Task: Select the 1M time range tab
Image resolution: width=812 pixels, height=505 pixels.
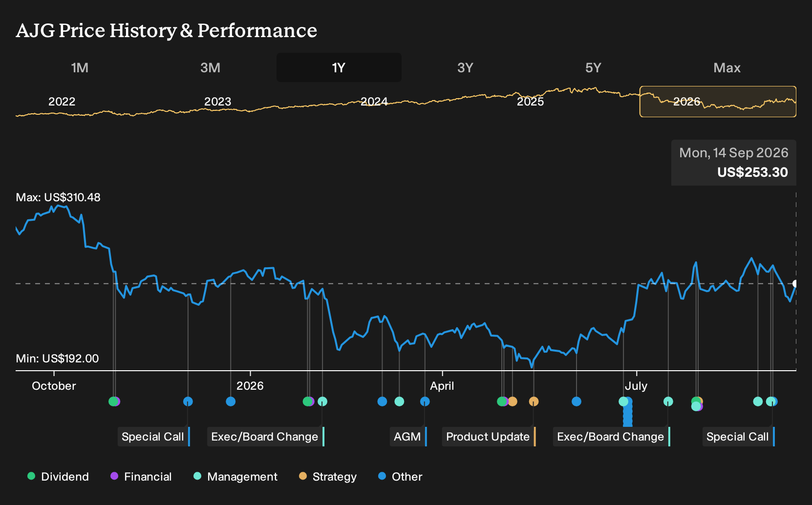Action: point(80,67)
